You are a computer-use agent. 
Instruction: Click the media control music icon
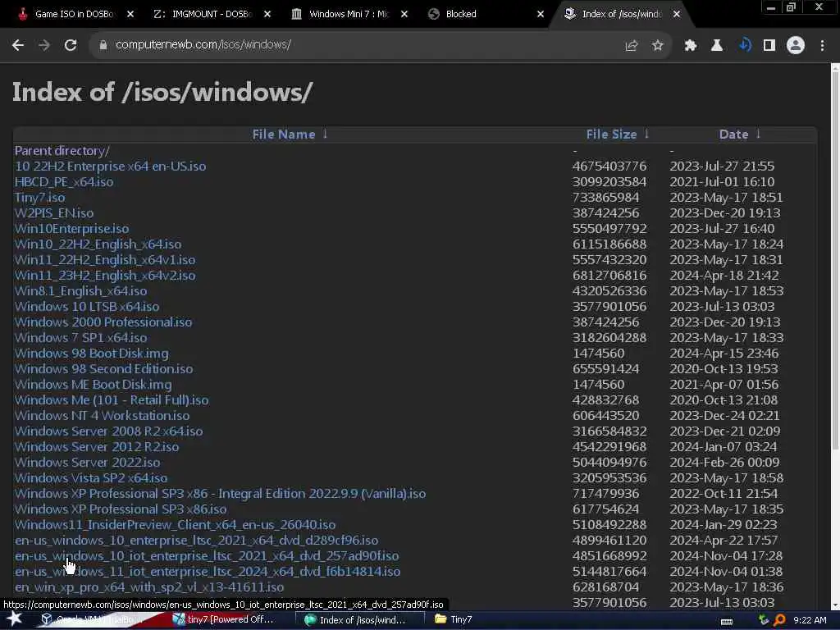coord(745,46)
